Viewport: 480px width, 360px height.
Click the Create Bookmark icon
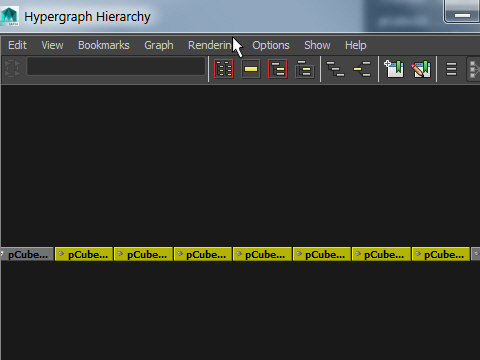[394, 69]
